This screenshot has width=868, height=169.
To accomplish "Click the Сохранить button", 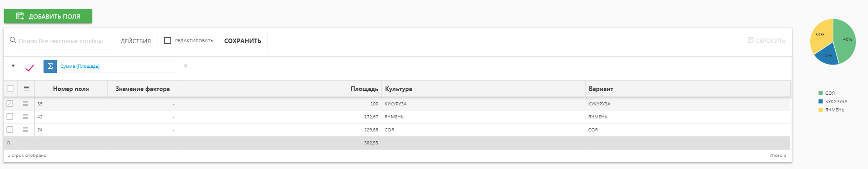I will [243, 41].
